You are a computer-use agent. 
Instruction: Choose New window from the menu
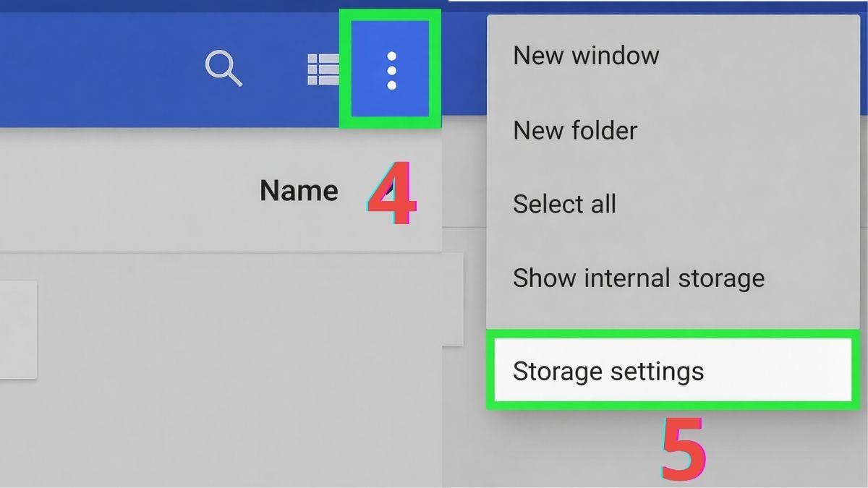[x=586, y=56]
